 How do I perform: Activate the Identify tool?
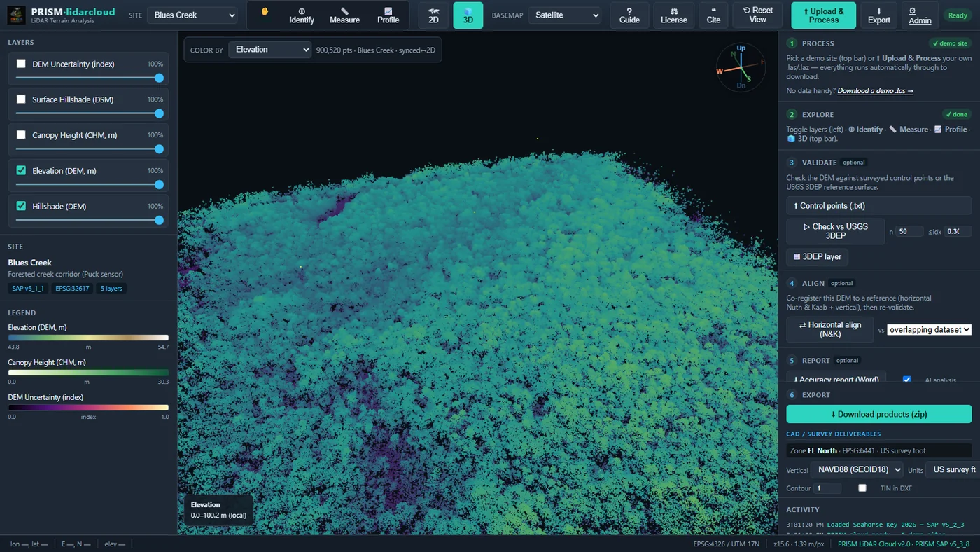click(302, 15)
